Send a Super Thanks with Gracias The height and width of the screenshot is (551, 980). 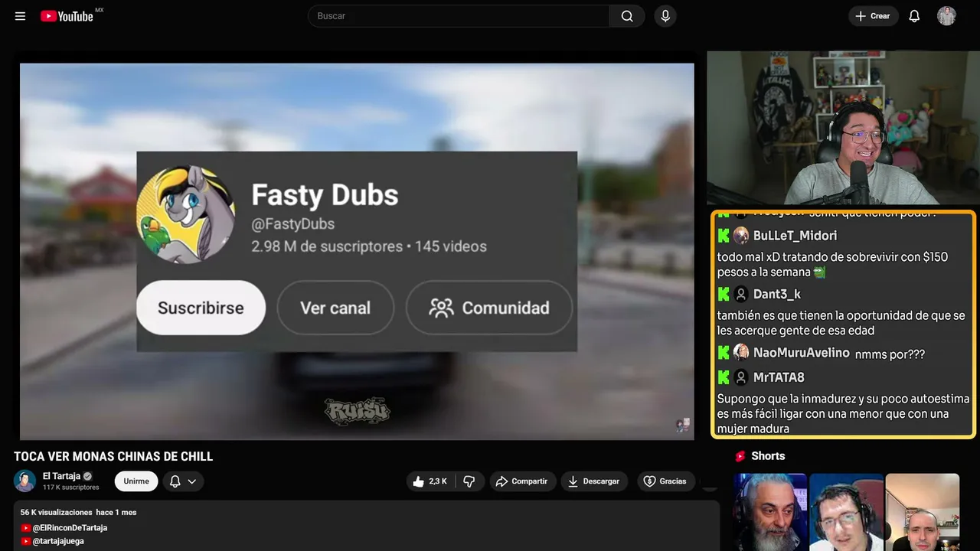665,481
